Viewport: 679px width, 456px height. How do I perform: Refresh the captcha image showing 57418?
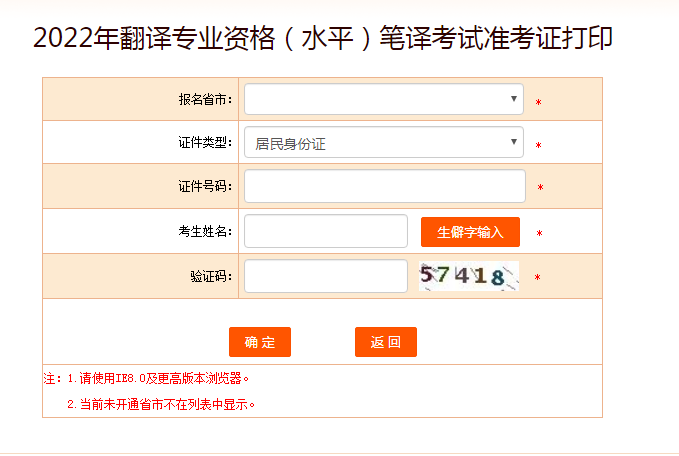pyautogui.click(x=469, y=276)
